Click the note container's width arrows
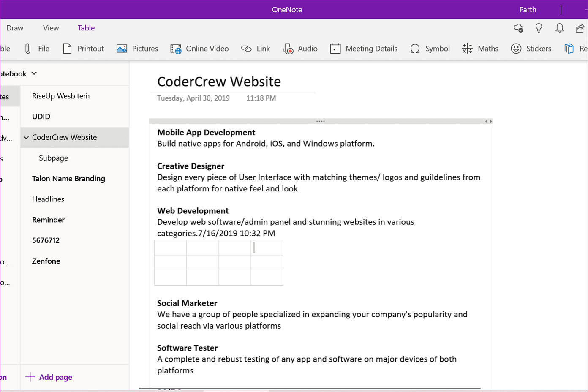Viewport: 588px width, 392px height. (488, 121)
